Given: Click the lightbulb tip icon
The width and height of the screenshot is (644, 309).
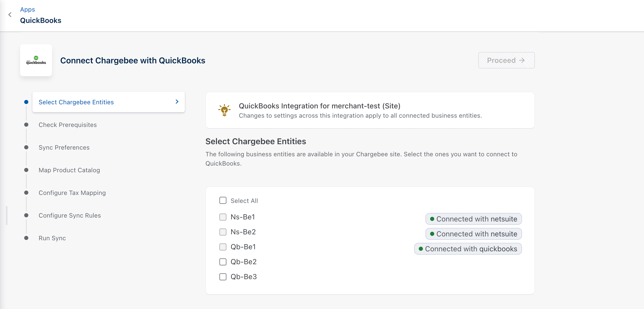Looking at the screenshot, I should pos(224,110).
